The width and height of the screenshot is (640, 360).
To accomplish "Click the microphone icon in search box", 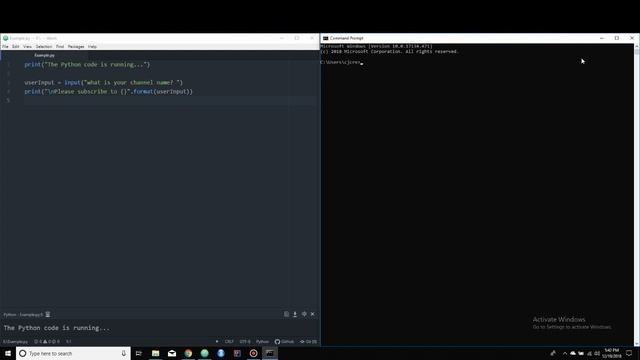I will pyautogui.click(x=123, y=353).
